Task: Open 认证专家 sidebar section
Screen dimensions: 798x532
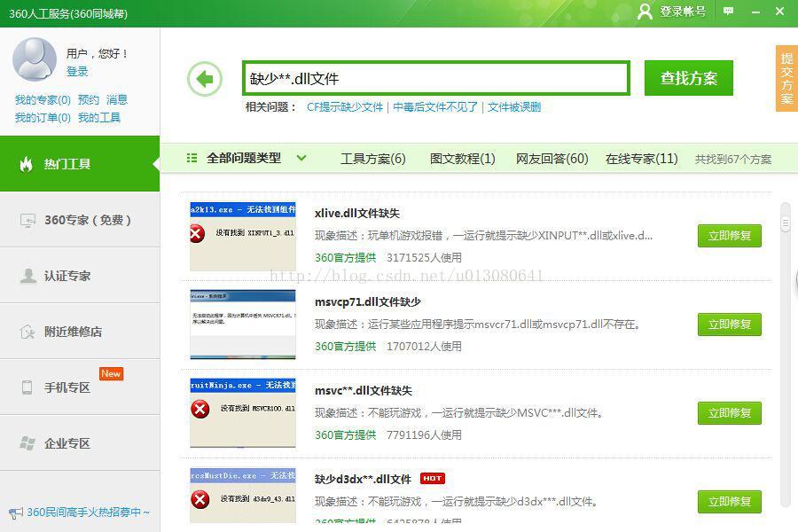Action: click(x=80, y=276)
